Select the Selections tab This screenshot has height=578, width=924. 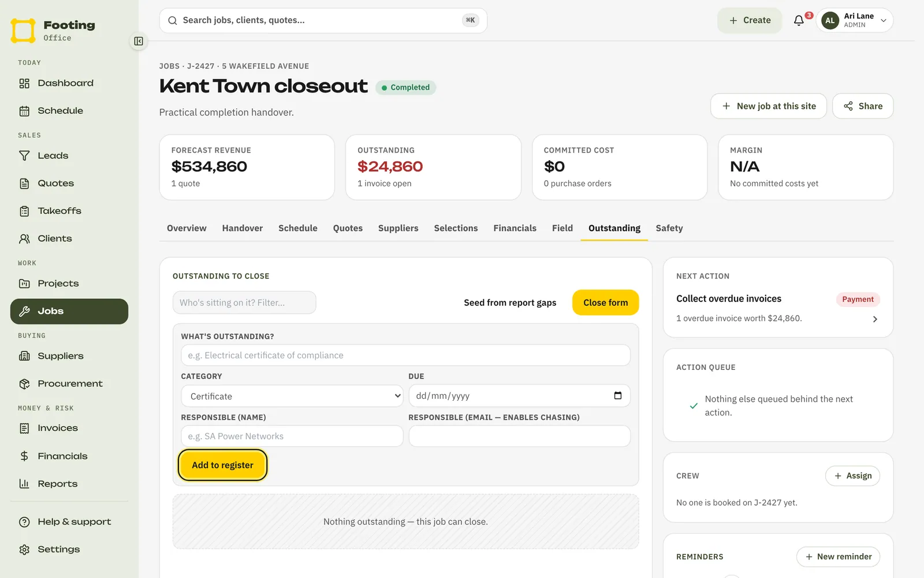pos(456,228)
